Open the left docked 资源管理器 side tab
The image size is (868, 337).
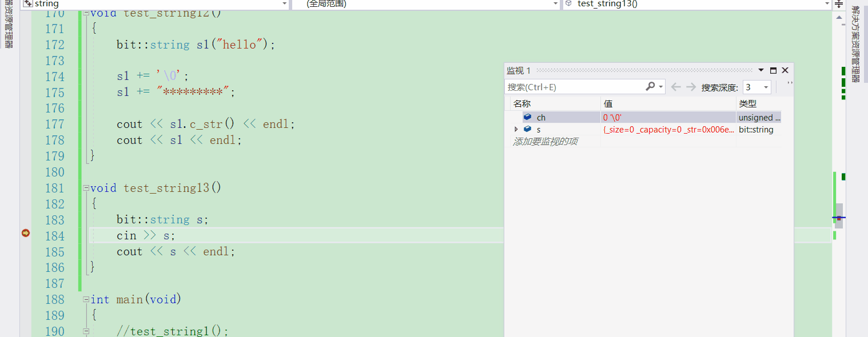[9, 25]
